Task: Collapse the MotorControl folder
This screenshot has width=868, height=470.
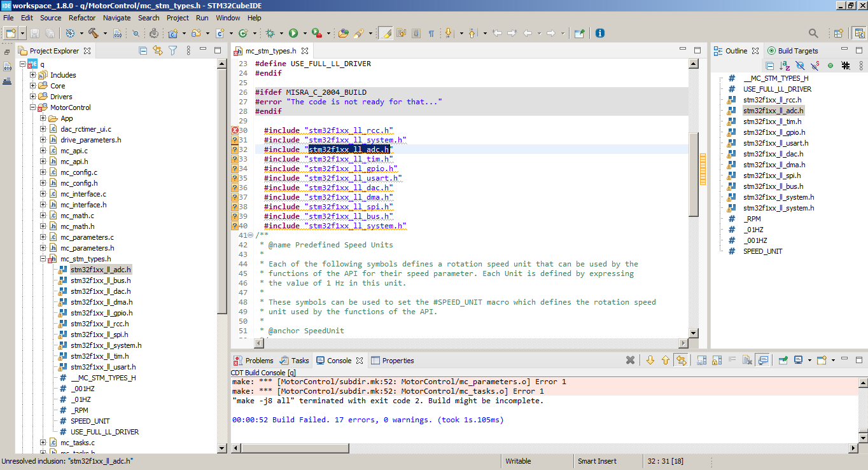Action: pos(32,107)
